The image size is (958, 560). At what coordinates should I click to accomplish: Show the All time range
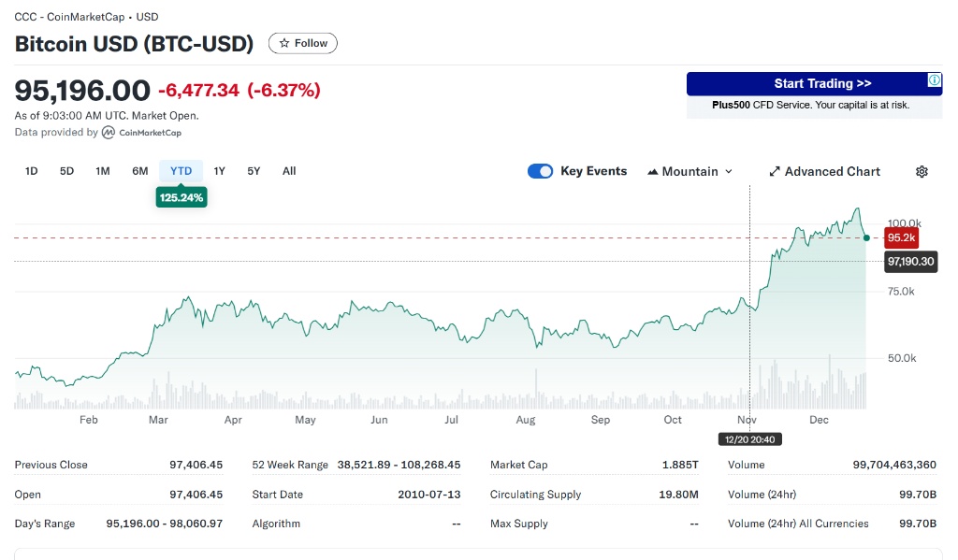pos(289,171)
